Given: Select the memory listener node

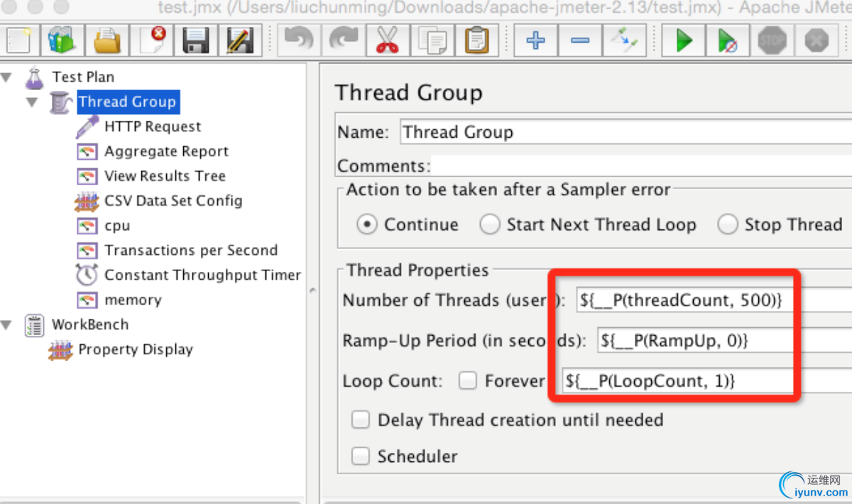Looking at the screenshot, I should click(133, 300).
